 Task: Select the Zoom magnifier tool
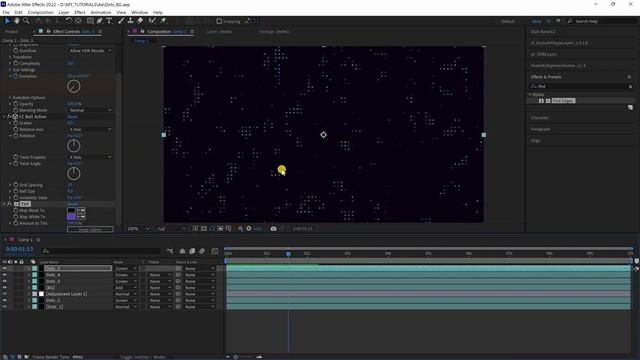(x=26, y=21)
